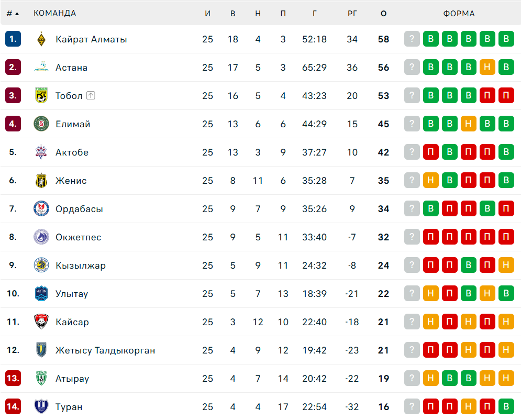The height and width of the screenshot is (420, 521).
Task: Click the gray question-mark badge for Кайрат Алматы
Action: 412,39
